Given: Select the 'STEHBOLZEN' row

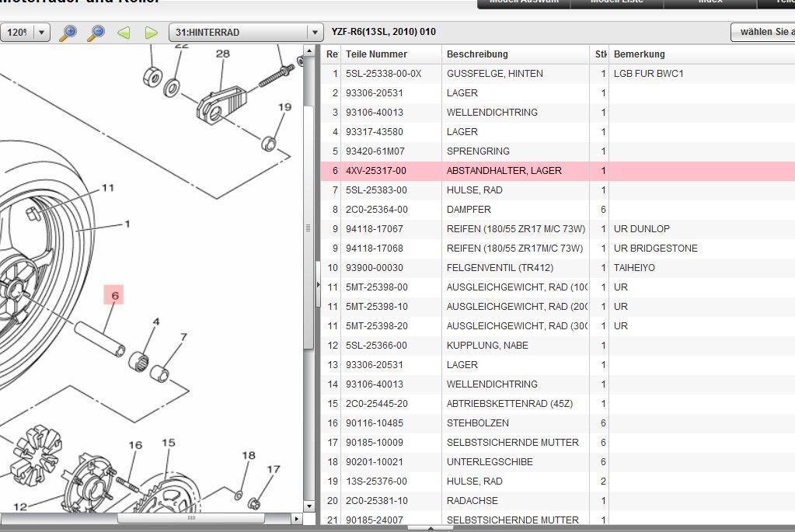Looking at the screenshot, I should click(558, 423).
